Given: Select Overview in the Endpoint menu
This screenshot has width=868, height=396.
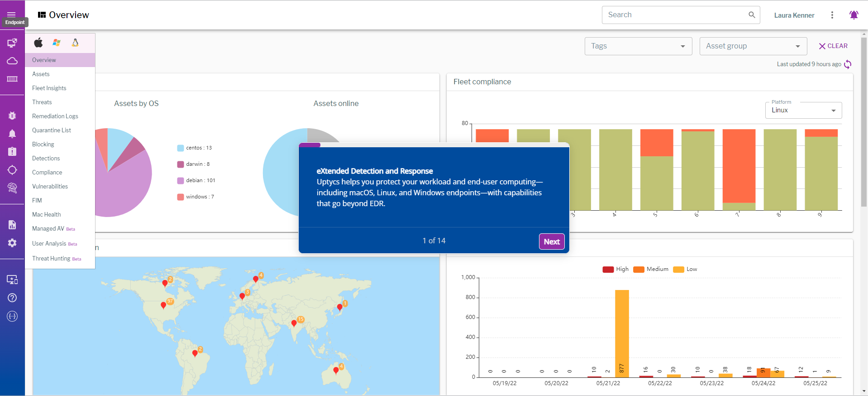Looking at the screenshot, I should click(x=60, y=60).
